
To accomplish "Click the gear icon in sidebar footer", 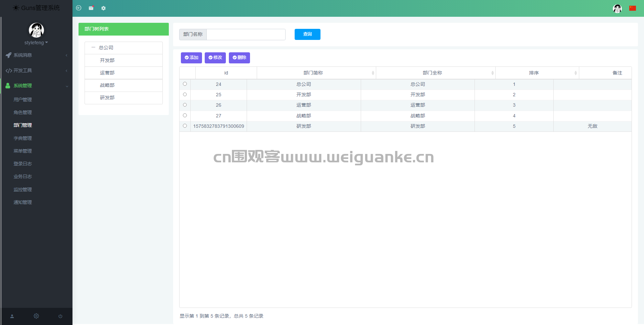I will pos(36,316).
